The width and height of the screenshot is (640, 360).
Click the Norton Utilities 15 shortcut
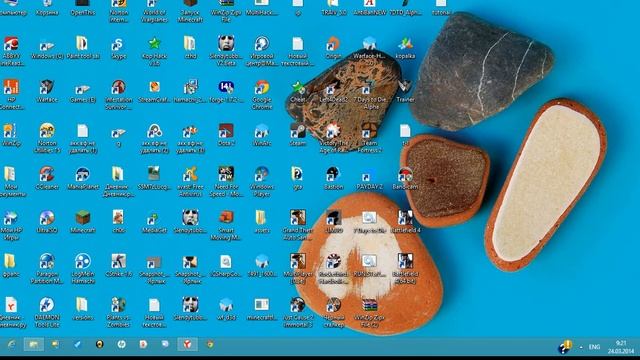point(47,138)
